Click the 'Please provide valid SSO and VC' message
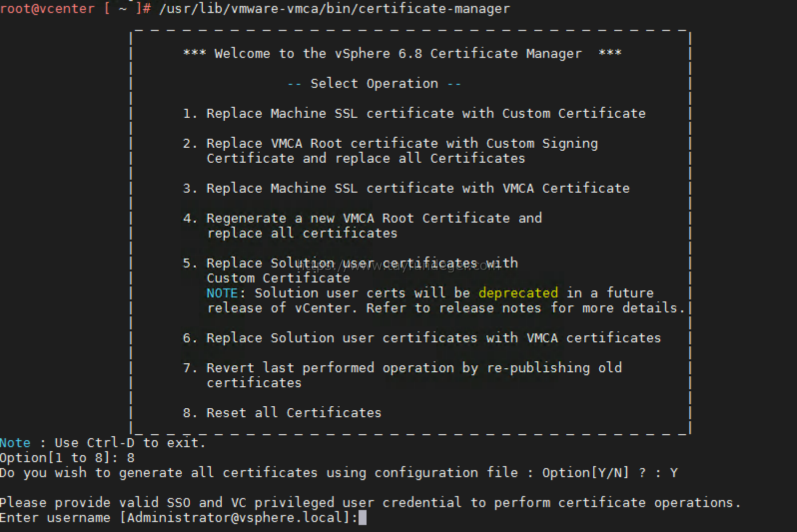Screen dimensions: 797x532 pyautogui.click(x=371, y=503)
